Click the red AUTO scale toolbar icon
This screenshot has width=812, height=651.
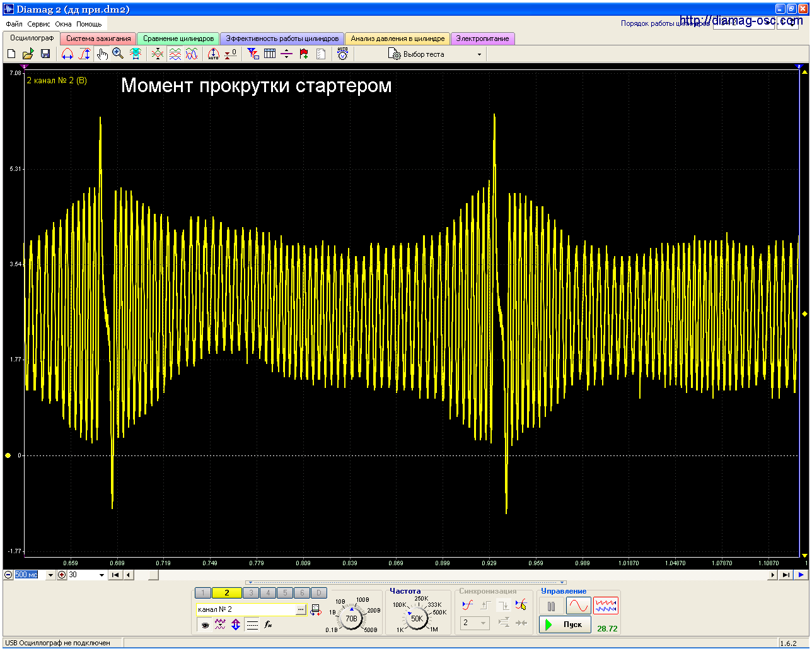pos(213,54)
